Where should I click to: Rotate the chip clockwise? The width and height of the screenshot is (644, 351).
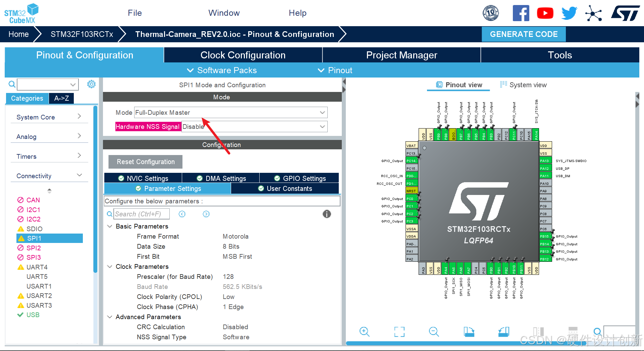click(x=469, y=332)
